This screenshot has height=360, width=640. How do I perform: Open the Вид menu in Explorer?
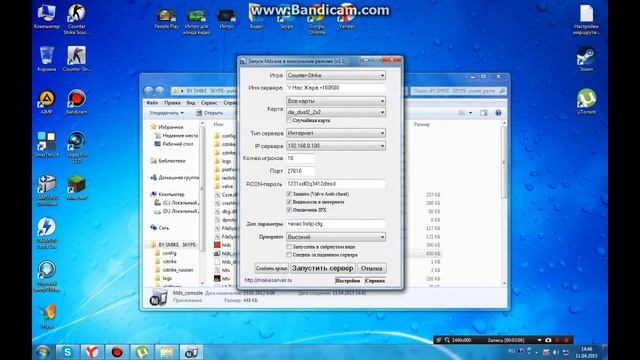[191, 103]
